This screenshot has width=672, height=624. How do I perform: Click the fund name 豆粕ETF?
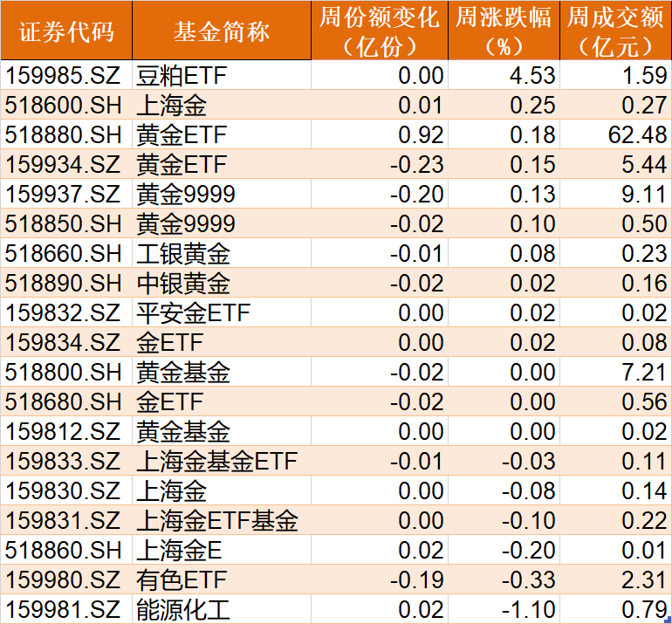(x=182, y=75)
